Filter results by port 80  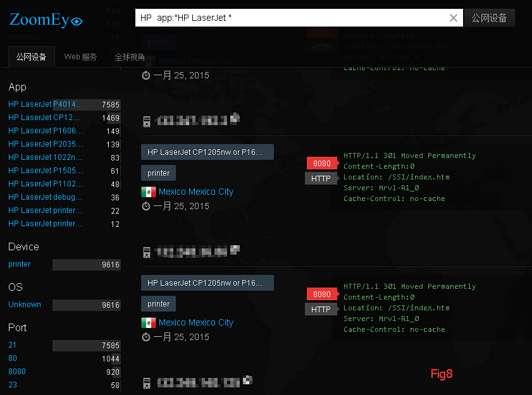click(x=13, y=358)
